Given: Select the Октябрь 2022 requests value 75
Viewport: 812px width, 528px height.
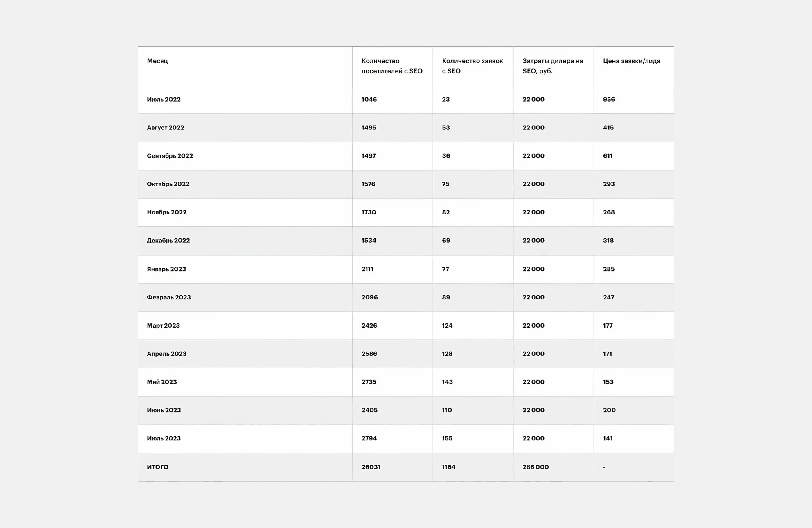Looking at the screenshot, I should click(445, 184).
